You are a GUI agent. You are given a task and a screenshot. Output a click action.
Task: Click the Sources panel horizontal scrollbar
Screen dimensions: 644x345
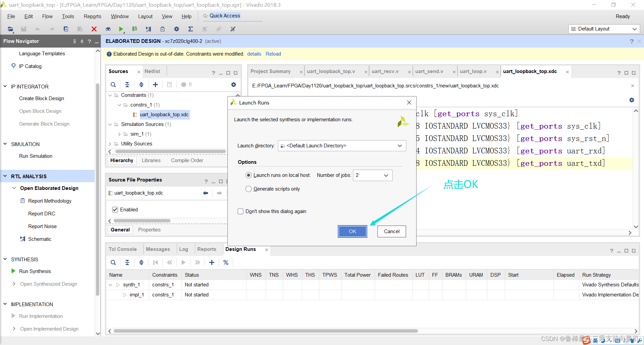tap(170, 152)
